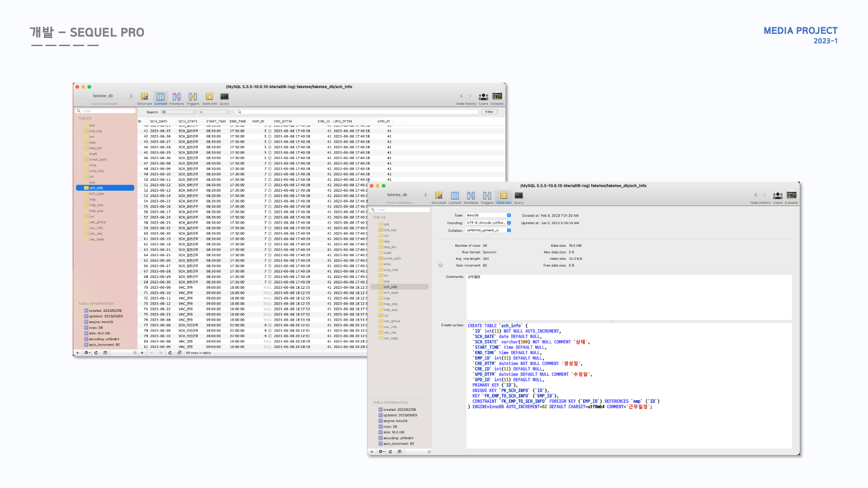Open the Search field ID column dropdown
The width and height of the screenshot is (868, 488).
tap(179, 112)
